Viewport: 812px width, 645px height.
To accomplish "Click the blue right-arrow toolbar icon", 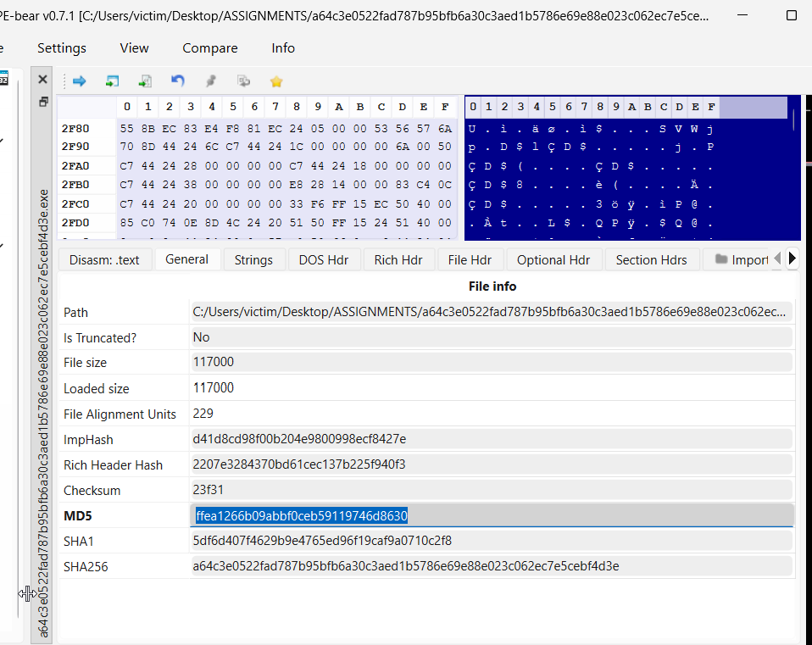I will 80,81.
